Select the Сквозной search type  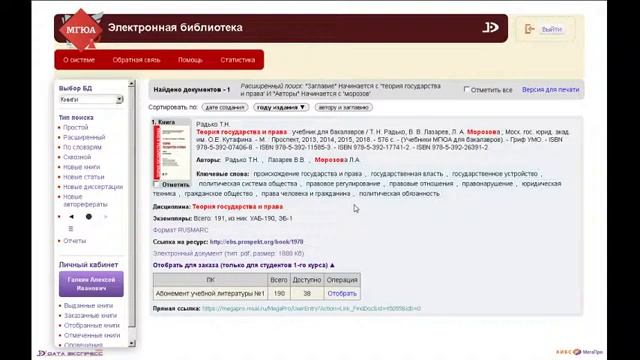click(x=77, y=157)
